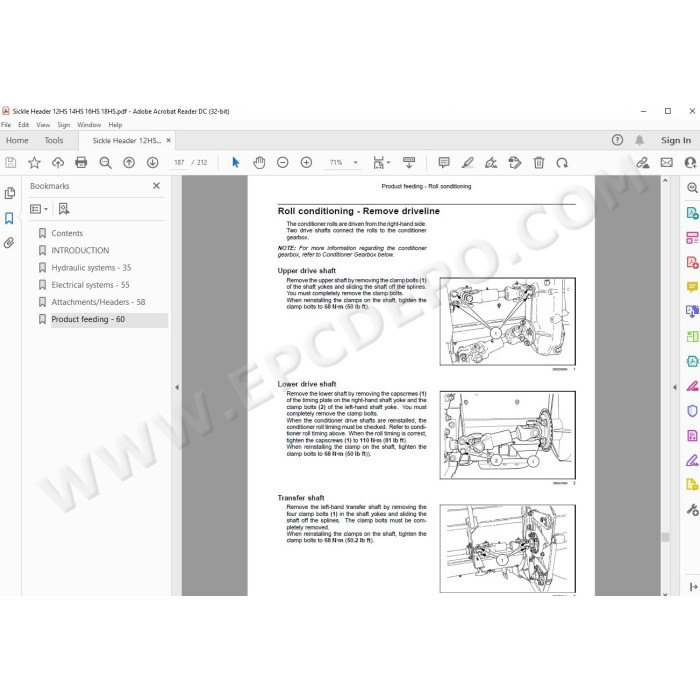
Task: Open the View menu
Action: [43, 125]
